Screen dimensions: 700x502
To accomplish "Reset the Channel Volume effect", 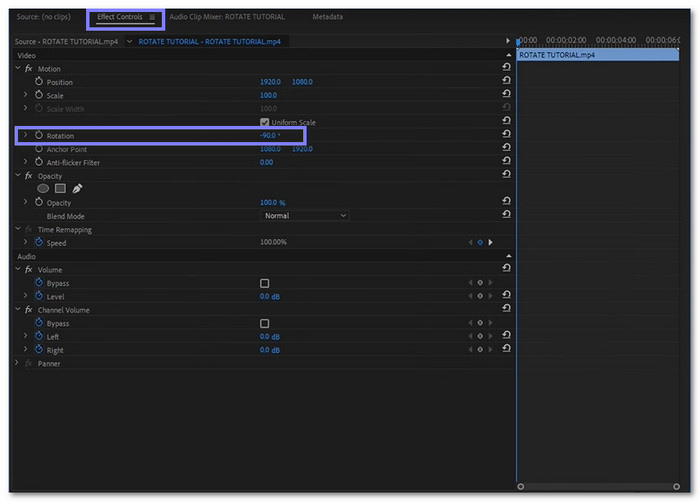I will (x=506, y=308).
